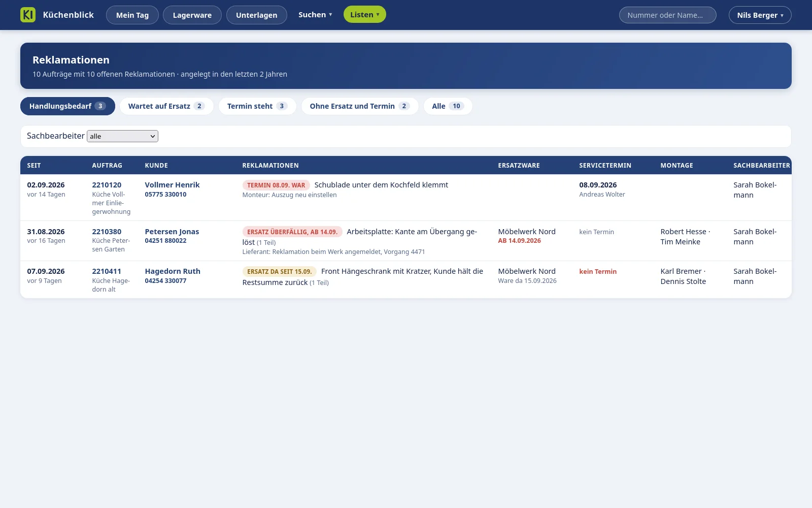Image resolution: width=812 pixels, height=508 pixels.
Task: Click service date 08.09.2026
Action: 598,185
